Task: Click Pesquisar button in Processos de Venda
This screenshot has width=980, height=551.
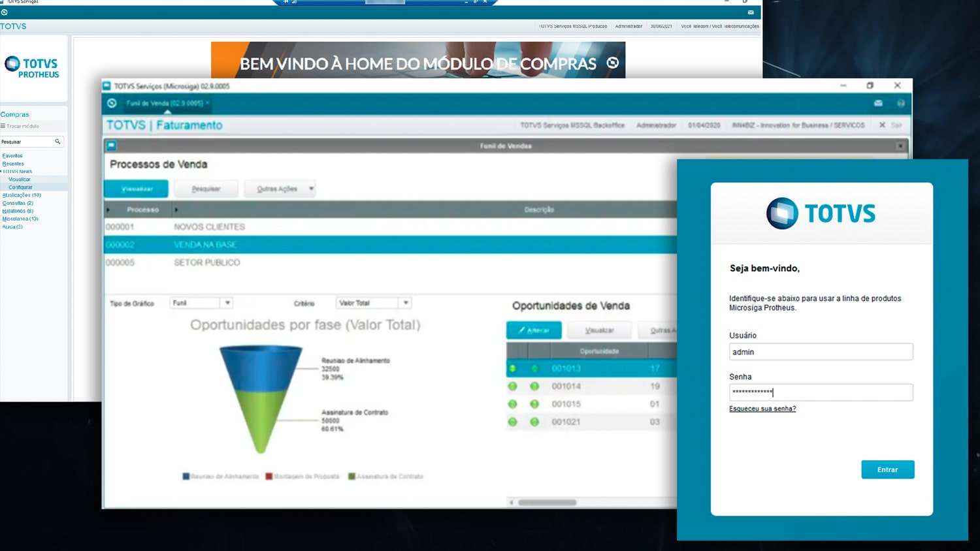Action: point(206,189)
